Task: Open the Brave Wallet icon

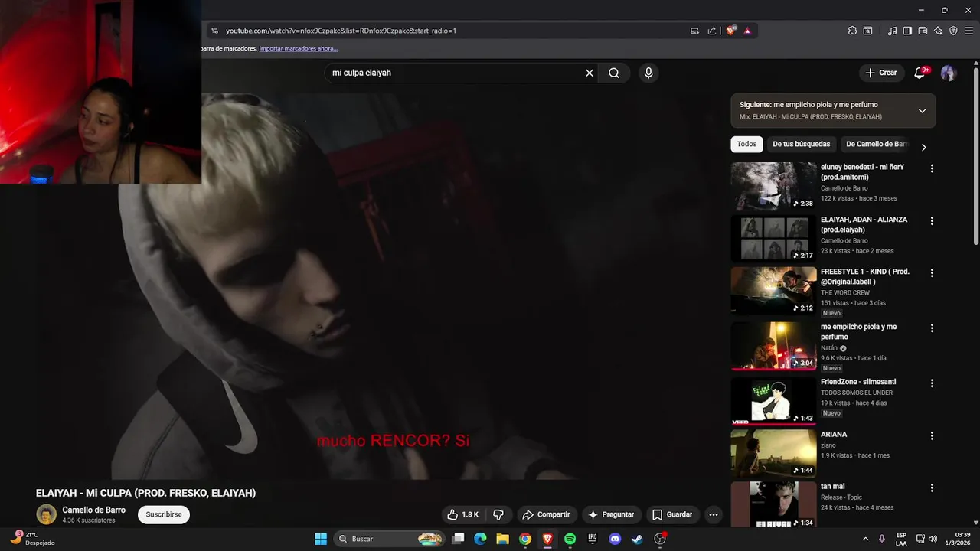Action: (x=923, y=31)
